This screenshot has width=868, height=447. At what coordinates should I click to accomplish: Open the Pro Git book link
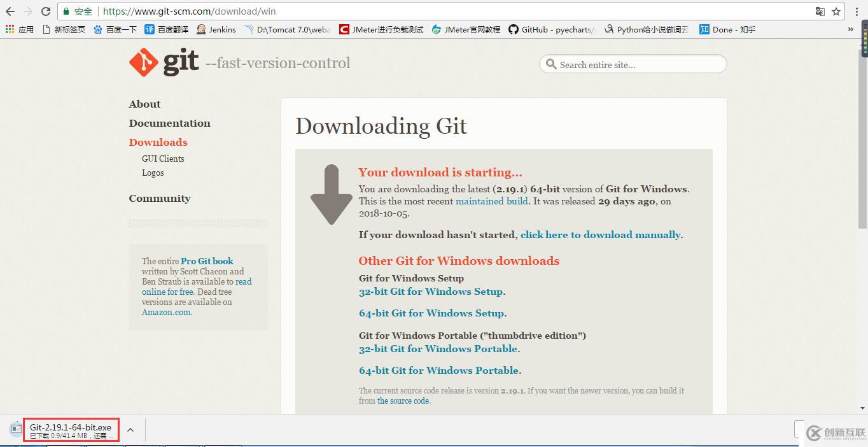(x=207, y=261)
